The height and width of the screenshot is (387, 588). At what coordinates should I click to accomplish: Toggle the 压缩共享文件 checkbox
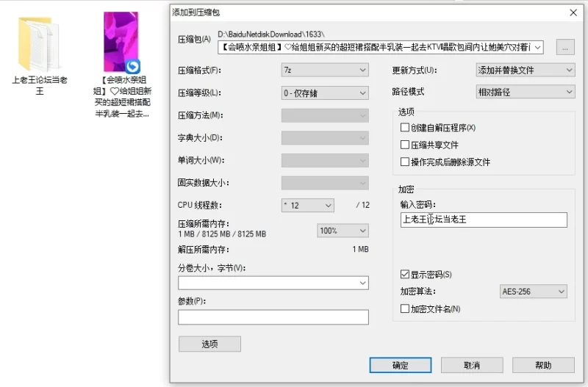pos(405,145)
